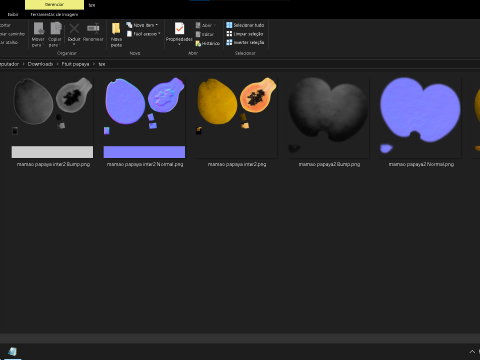This screenshot has height=360, width=480.
Task: Delete selection with the Excluir X icon
Action: tap(74, 28)
